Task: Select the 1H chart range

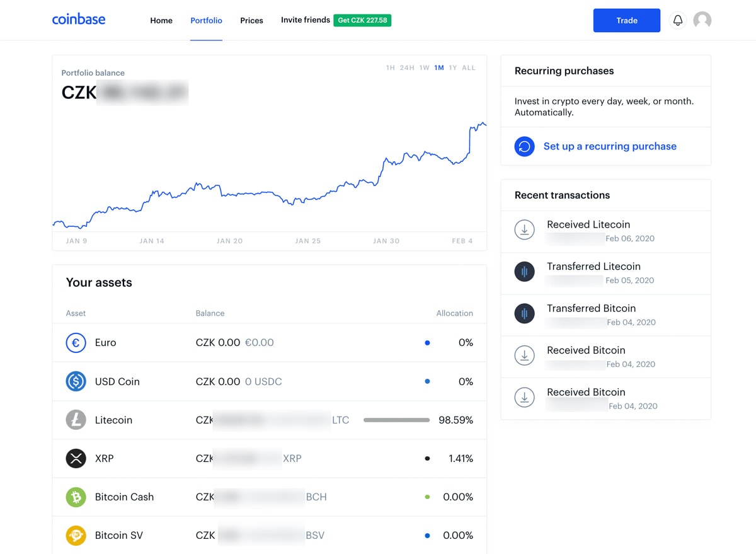Action: (x=391, y=68)
